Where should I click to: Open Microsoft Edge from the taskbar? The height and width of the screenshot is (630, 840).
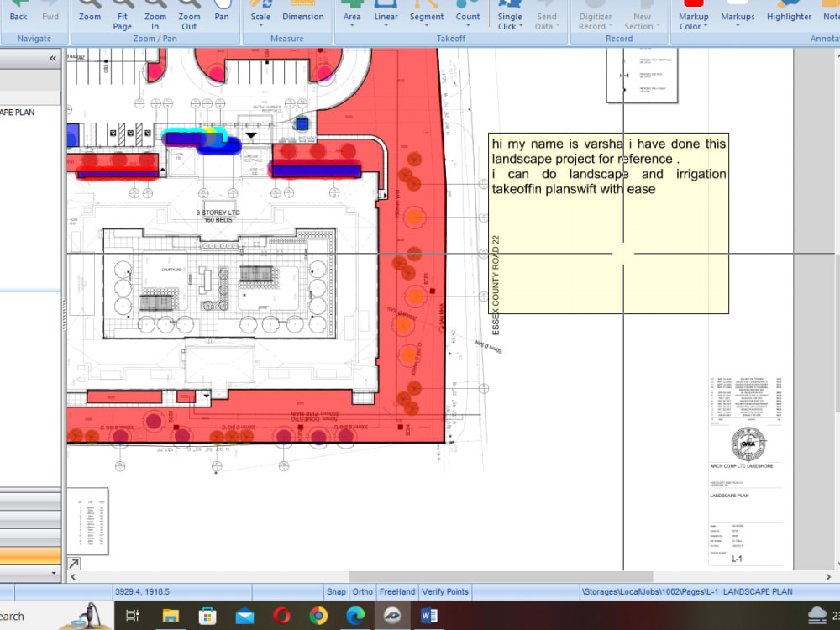[355, 616]
